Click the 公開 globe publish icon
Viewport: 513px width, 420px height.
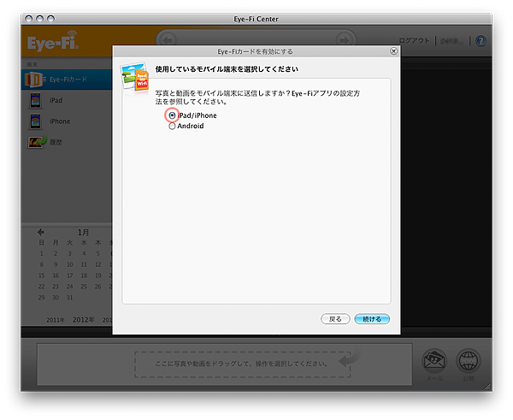coord(469,361)
